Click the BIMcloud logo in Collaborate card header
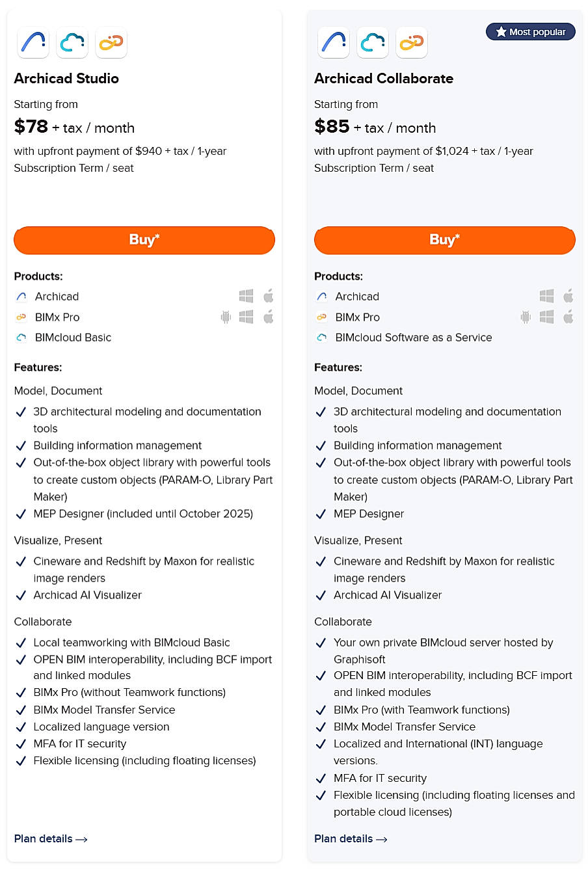This screenshot has height=869, width=588. tap(373, 43)
